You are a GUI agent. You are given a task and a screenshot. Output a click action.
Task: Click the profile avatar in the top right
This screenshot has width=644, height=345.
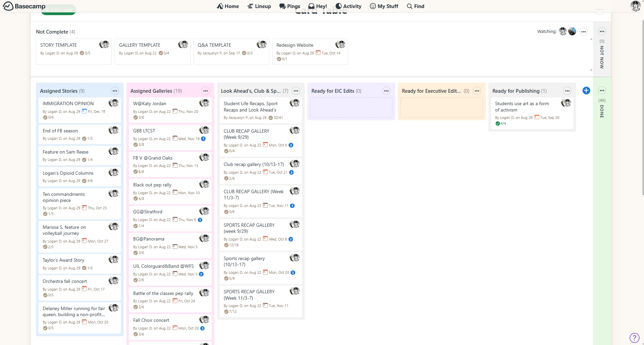tap(635, 6)
